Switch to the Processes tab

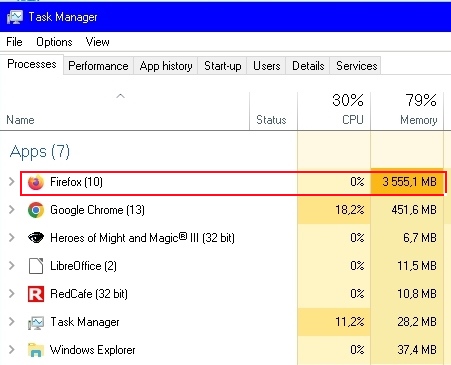32,64
